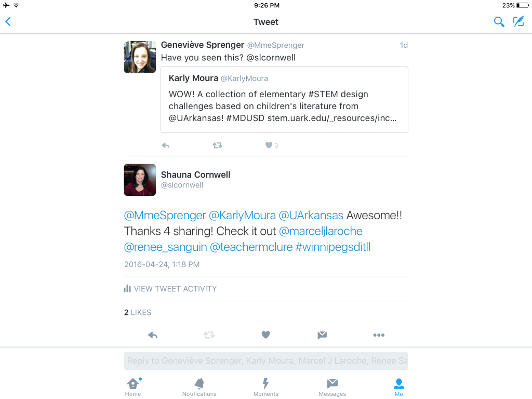Open the Notifications tab

point(199,387)
